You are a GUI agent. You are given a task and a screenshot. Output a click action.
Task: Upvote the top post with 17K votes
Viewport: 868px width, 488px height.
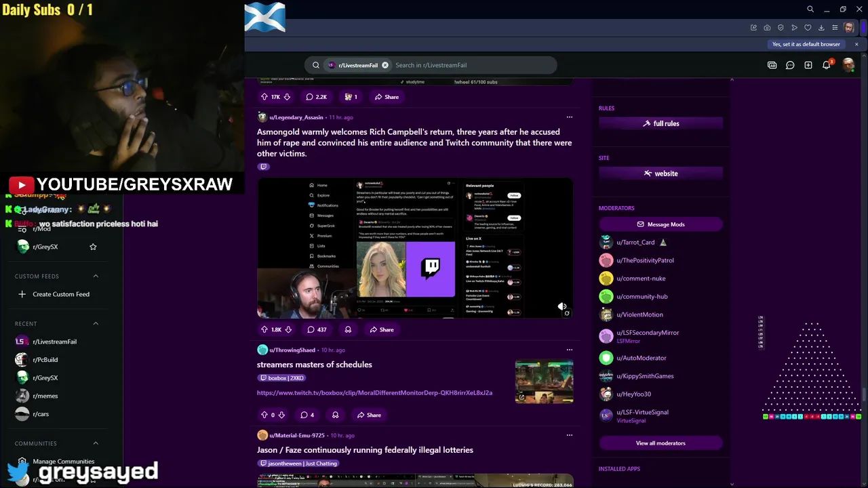[264, 97]
